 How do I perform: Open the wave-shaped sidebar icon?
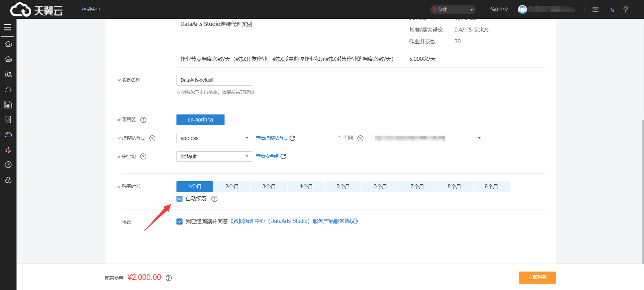[x=8, y=74]
